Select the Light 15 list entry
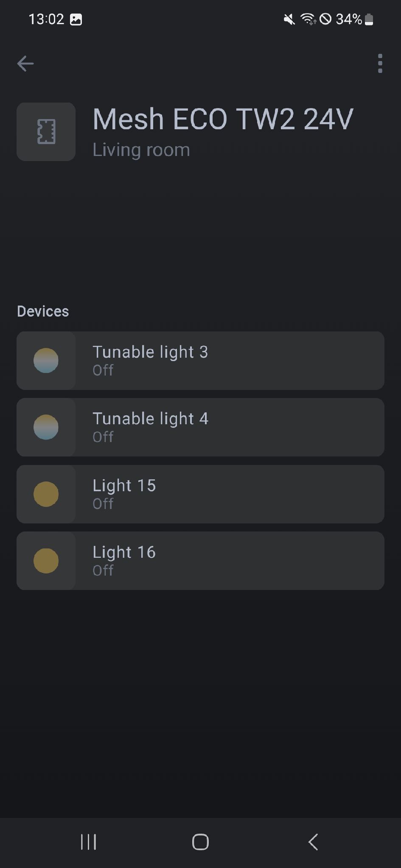The width and height of the screenshot is (401, 868). (229, 494)
